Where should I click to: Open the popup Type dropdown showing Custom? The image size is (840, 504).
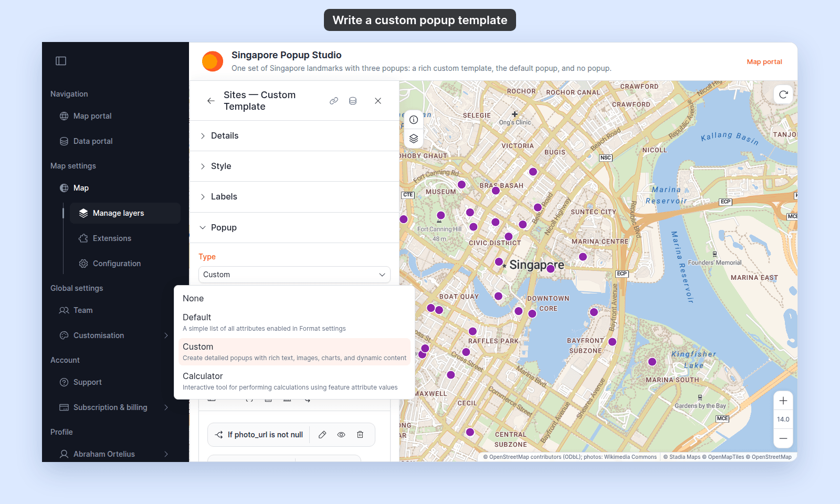point(295,275)
